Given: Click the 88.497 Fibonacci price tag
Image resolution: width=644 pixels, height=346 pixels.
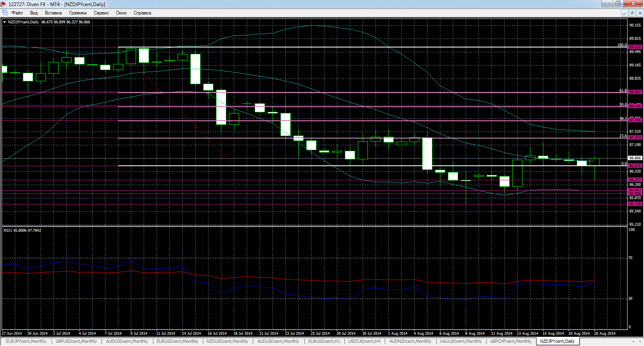Looking at the screenshot, I should click(x=635, y=92).
